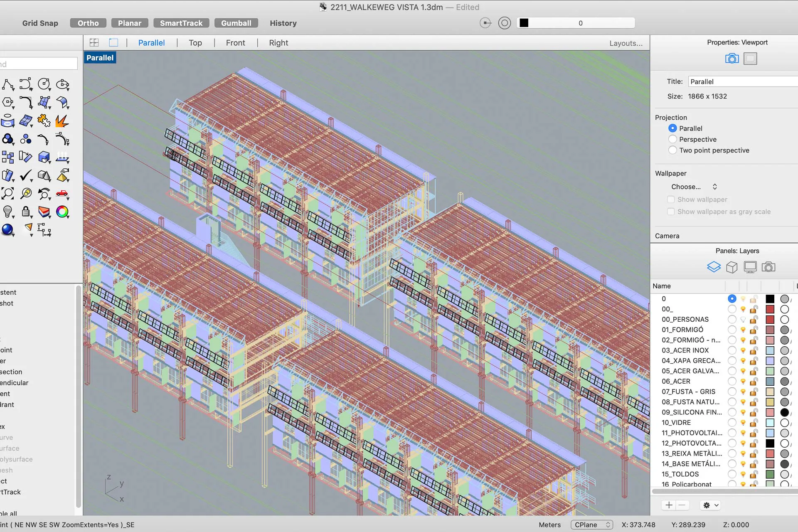Open the CPlane dropdown in status bar
The height and width of the screenshot is (532, 798).
(592, 525)
